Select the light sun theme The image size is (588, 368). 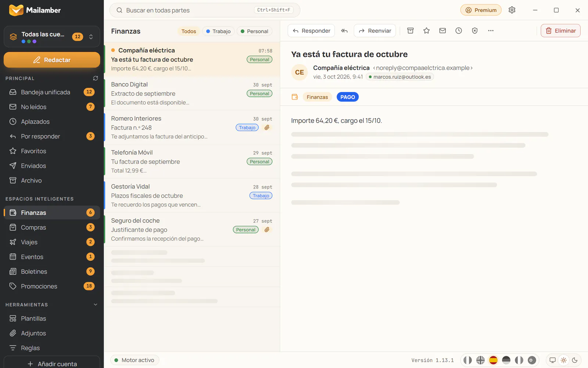click(x=564, y=360)
